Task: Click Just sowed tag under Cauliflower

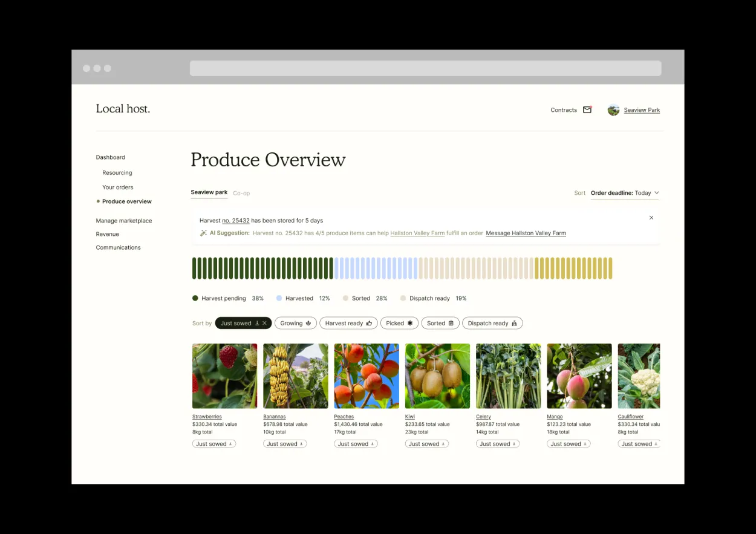Action: [639, 444]
